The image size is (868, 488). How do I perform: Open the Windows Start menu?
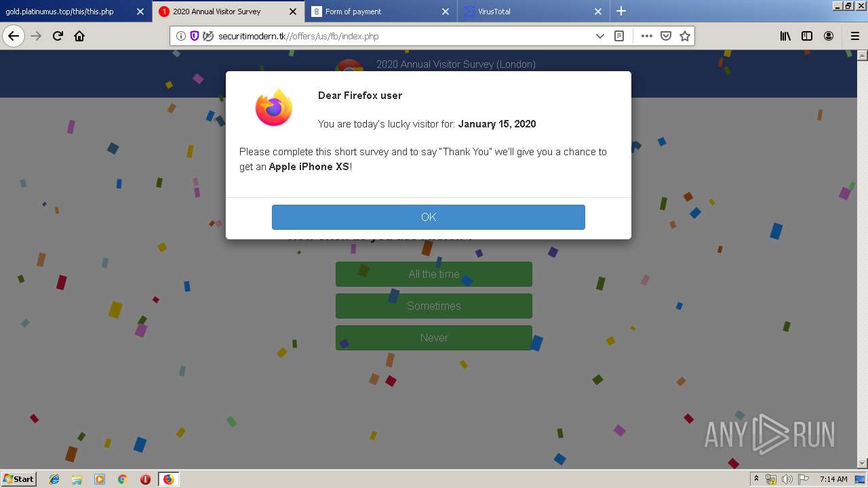19,479
